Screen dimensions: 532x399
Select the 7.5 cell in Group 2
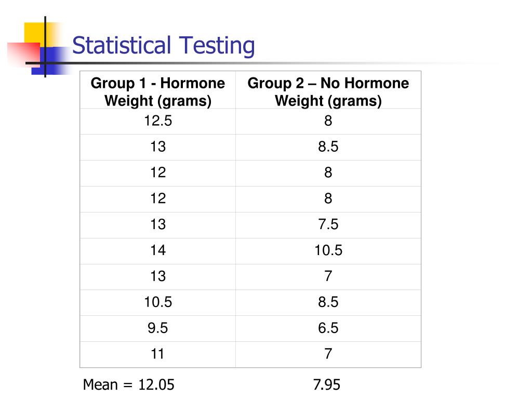click(328, 224)
